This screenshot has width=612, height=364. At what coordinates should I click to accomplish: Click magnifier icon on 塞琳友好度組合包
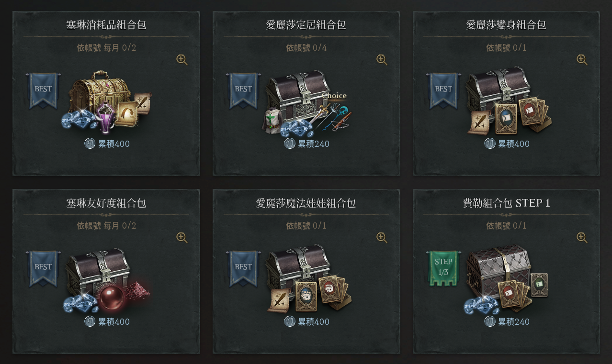click(x=181, y=238)
